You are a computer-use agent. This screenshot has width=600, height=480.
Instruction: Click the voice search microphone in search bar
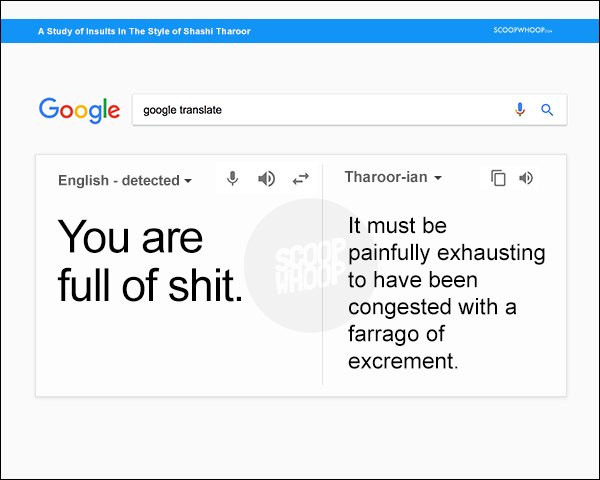tap(520, 110)
